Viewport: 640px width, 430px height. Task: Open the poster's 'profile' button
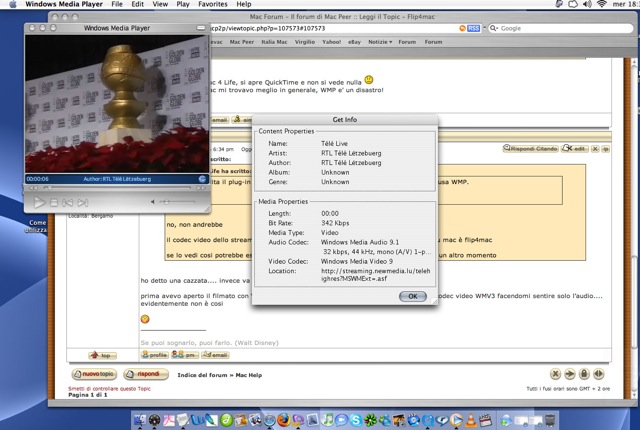[x=155, y=355]
